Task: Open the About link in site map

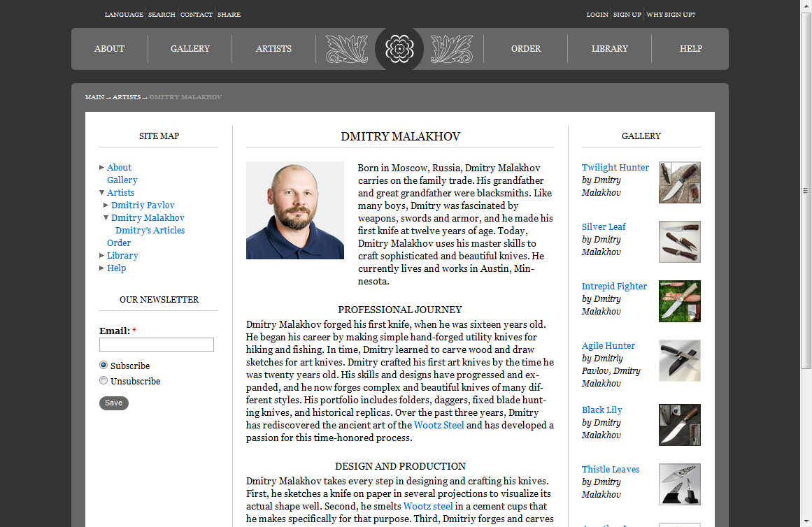Action: coord(119,167)
